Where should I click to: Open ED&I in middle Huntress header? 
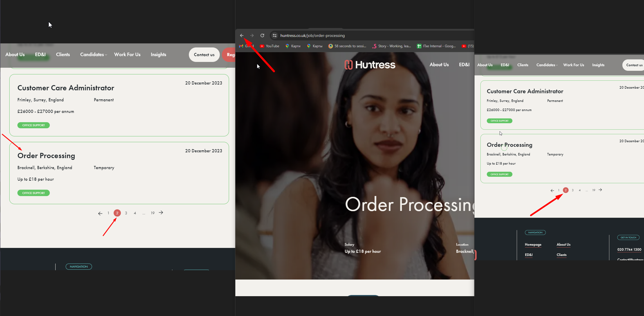[464, 65]
